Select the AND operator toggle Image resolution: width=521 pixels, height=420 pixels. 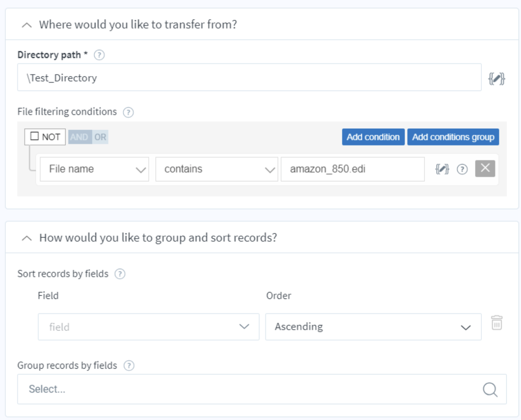pos(79,137)
